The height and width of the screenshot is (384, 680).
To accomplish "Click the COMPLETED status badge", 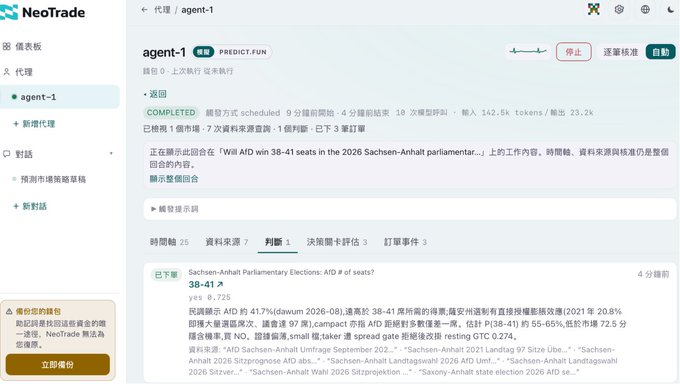I will [x=171, y=112].
